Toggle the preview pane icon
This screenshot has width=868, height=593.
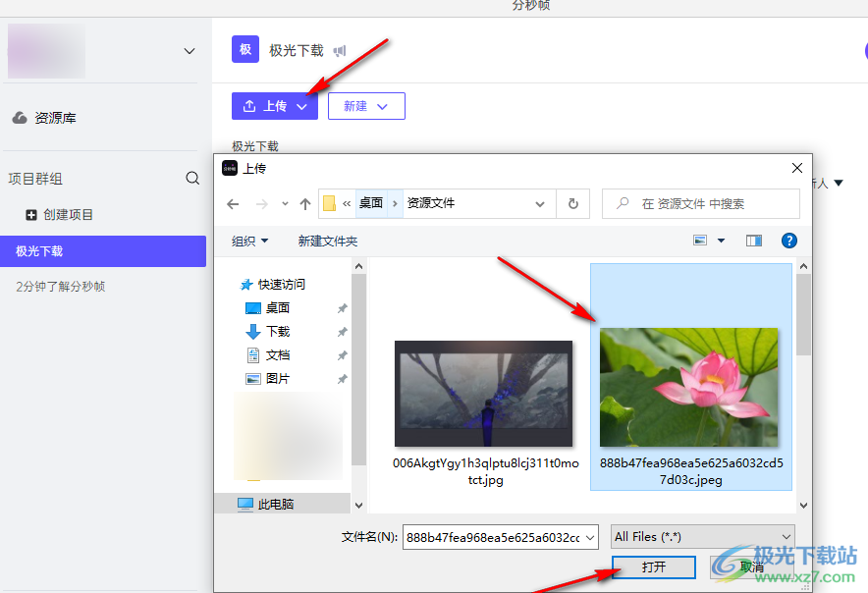753,241
